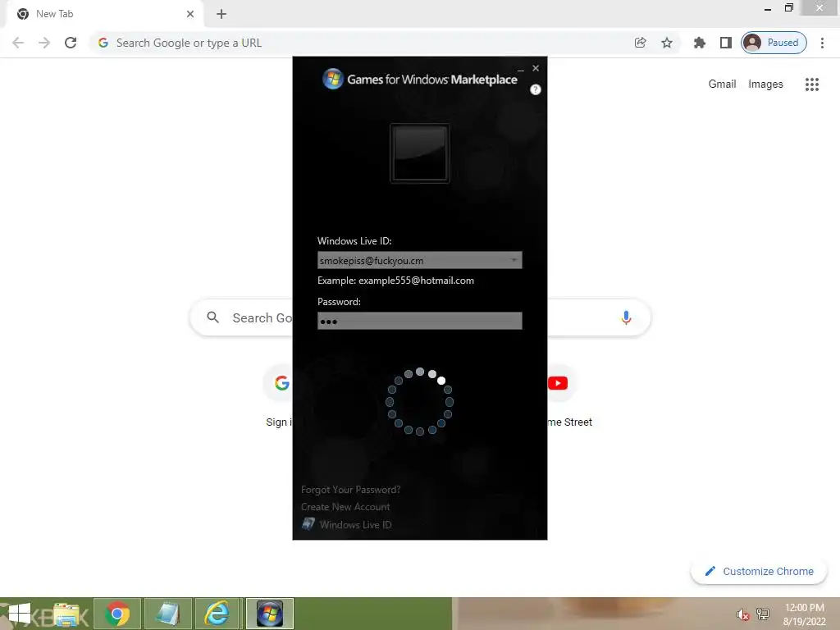Open the Images link in Chrome
Image resolution: width=840 pixels, height=630 pixels.
tap(765, 84)
